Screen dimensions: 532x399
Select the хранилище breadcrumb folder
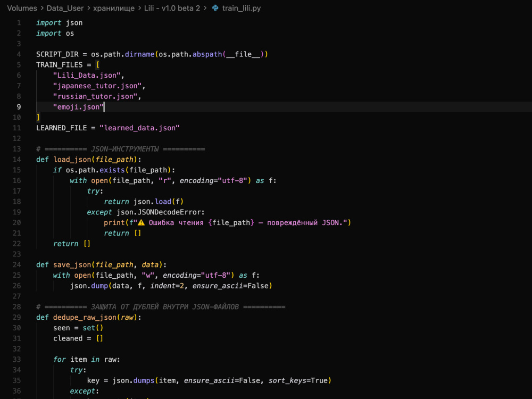[114, 8]
